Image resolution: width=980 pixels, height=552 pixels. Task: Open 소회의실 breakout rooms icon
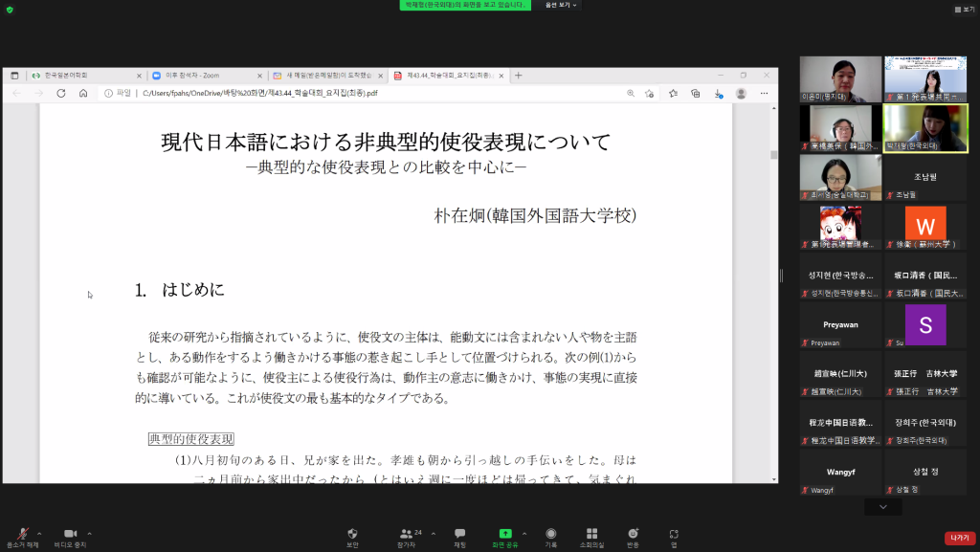pos(591,538)
